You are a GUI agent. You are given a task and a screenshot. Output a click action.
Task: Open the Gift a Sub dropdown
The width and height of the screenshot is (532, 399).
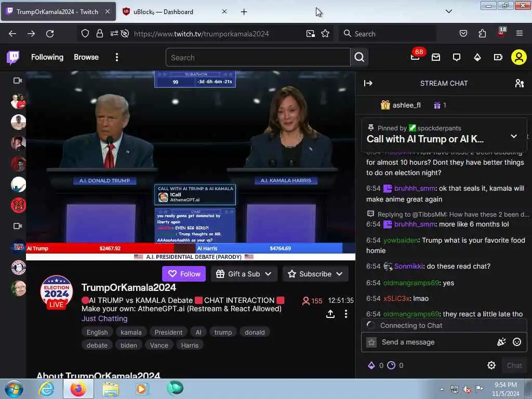[244, 274]
